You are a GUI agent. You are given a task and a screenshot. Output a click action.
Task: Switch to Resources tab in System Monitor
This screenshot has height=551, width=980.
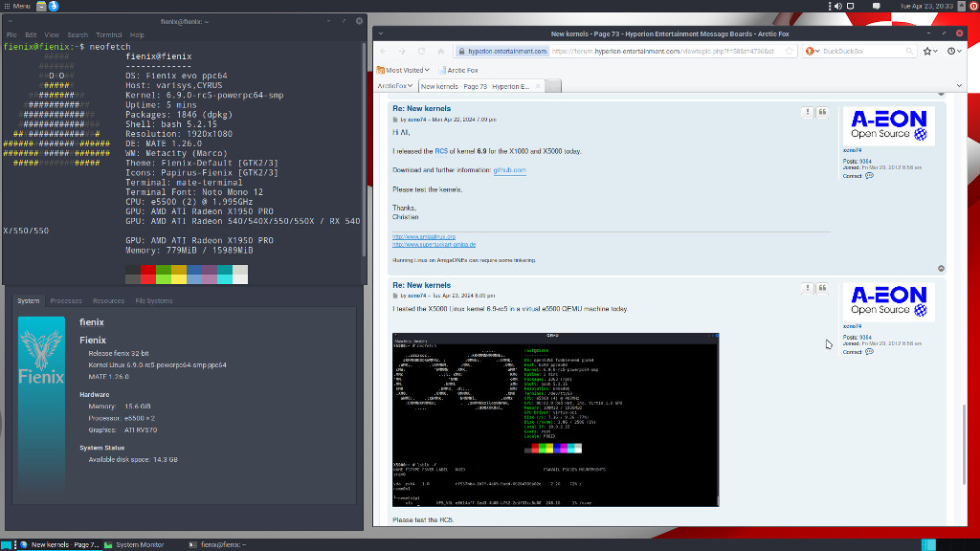(x=108, y=300)
